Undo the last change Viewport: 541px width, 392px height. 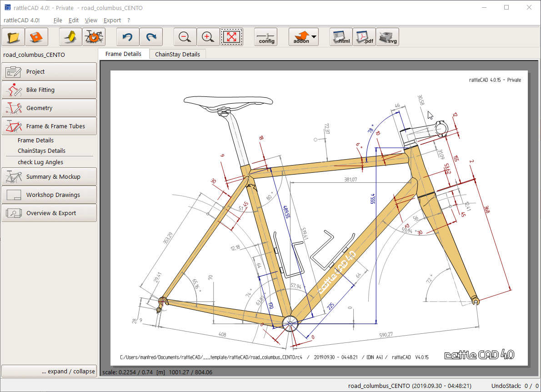click(x=128, y=37)
